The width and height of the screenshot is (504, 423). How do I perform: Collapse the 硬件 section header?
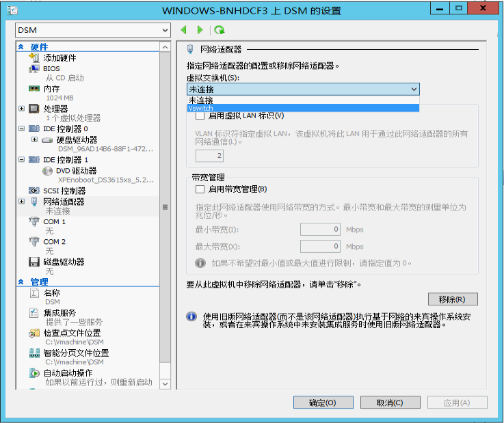tap(21, 46)
